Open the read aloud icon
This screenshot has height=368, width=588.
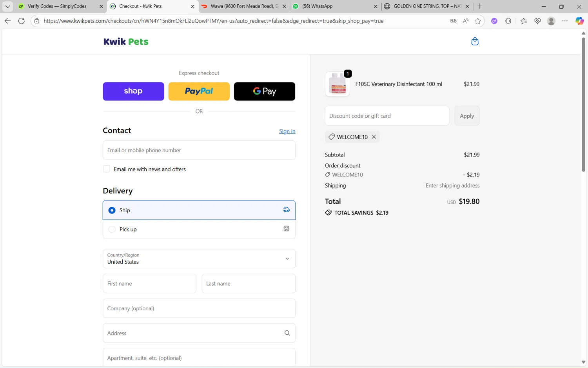coord(465,21)
